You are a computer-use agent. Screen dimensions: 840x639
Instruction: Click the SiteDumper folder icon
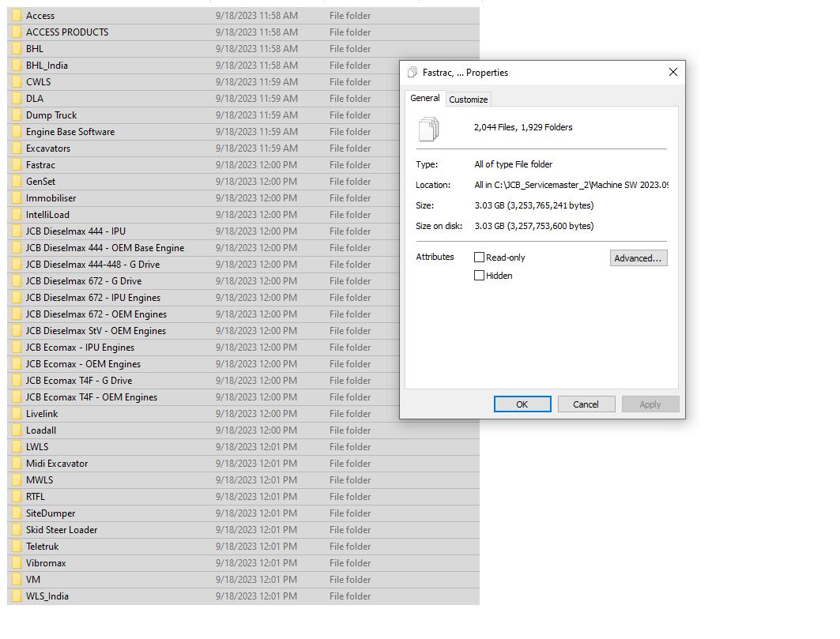point(17,513)
